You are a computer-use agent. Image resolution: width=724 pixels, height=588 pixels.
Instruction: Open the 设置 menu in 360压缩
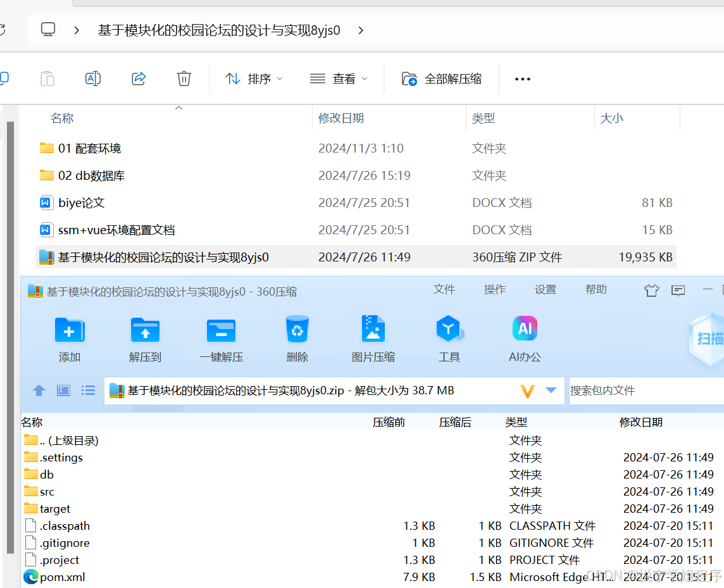(546, 290)
